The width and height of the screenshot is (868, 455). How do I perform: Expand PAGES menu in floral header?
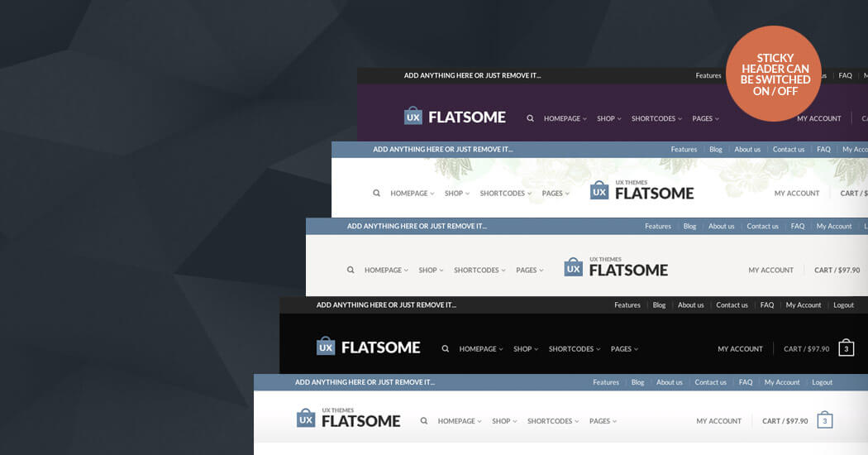[556, 194]
